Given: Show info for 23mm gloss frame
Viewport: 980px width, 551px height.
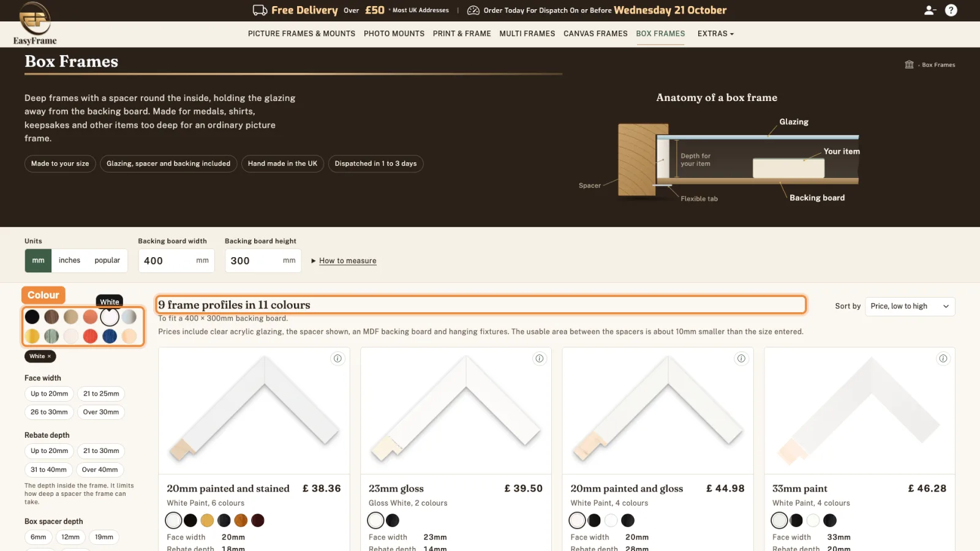Looking at the screenshot, I should coord(540,359).
